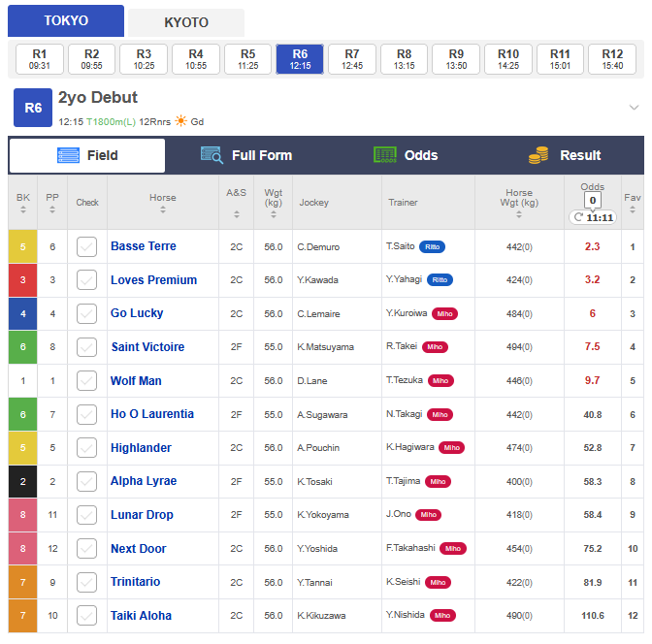Check the box for Wolf Man
The height and width of the screenshot is (644, 652).
click(x=86, y=380)
